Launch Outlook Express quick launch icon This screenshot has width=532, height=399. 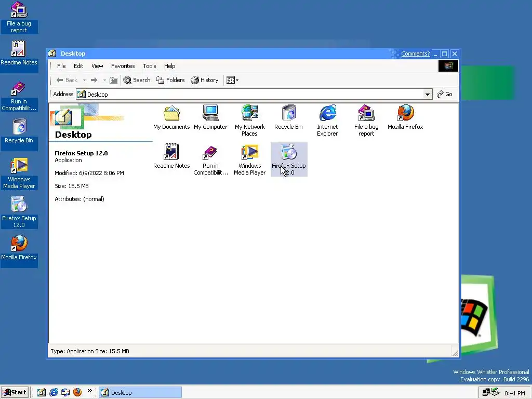coord(65,393)
